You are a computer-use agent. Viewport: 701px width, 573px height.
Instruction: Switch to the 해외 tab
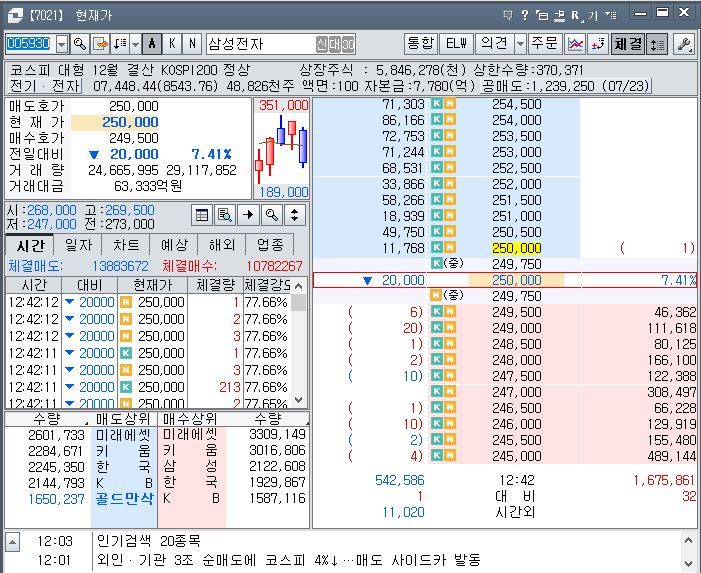point(222,245)
